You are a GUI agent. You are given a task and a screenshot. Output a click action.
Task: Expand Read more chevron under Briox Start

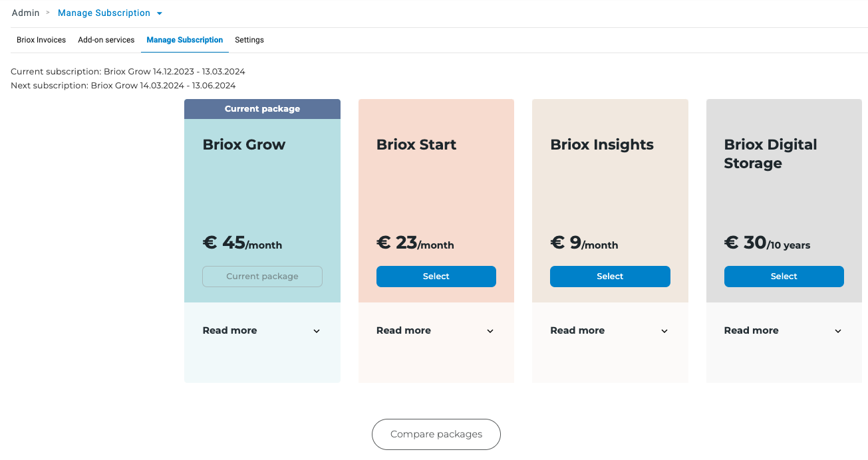pos(490,331)
